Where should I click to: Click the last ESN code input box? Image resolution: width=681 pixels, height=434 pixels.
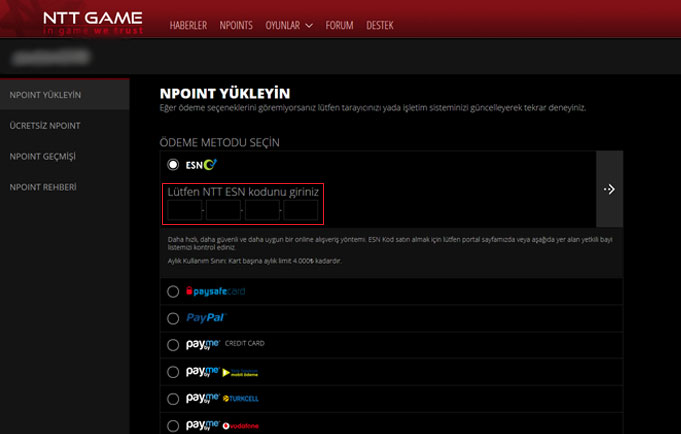pyautogui.click(x=300, y=210)
